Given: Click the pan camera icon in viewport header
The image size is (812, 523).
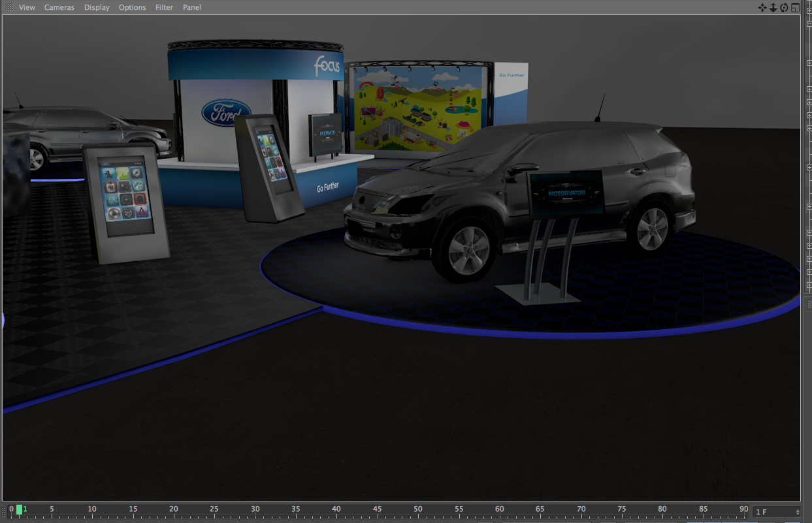Looking at the screenshot, I should point(762,8).
